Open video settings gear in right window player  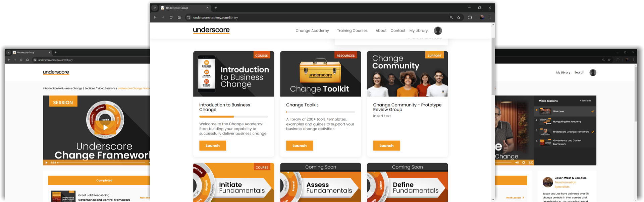524,162
